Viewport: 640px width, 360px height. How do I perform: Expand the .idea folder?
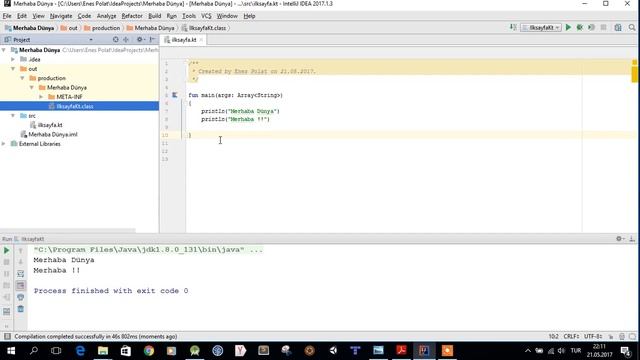[x=13, y=59]
